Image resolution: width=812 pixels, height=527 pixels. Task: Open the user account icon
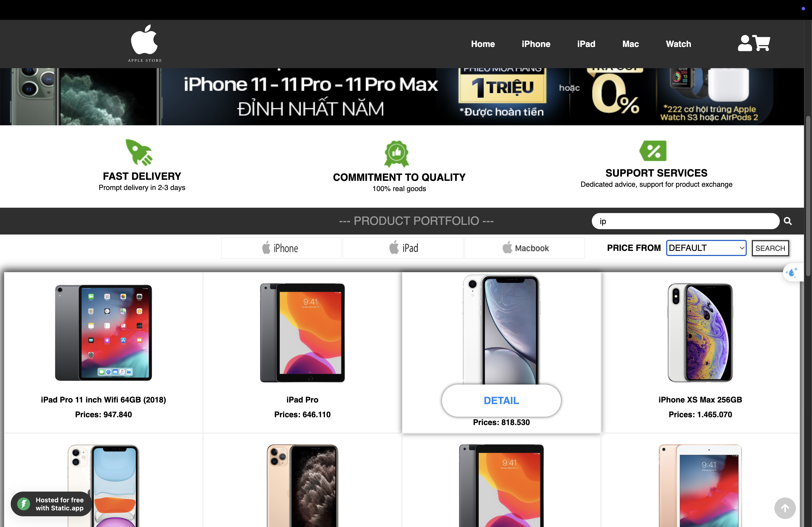[x=744, y=43]
